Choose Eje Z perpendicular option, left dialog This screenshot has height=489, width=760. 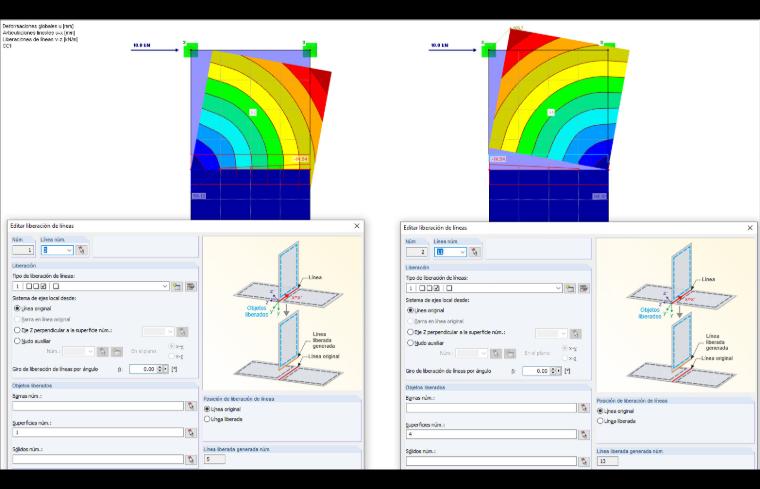(17, 330)
